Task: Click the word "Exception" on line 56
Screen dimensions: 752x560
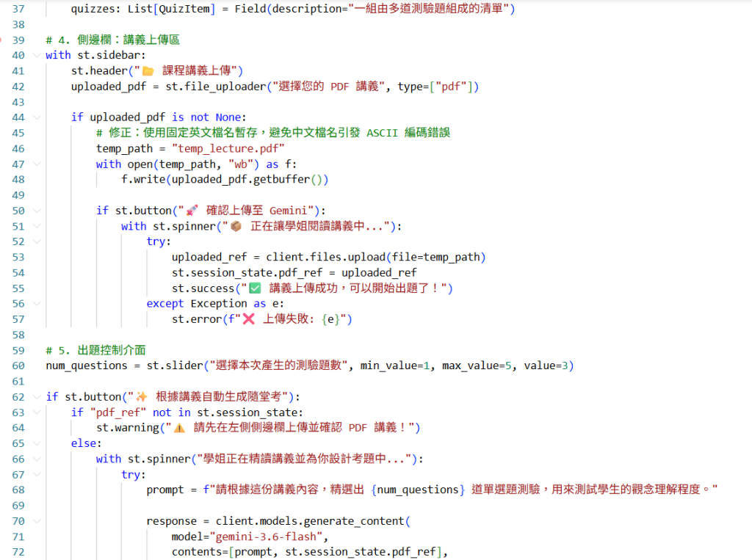Action: [x=219, y=304]
